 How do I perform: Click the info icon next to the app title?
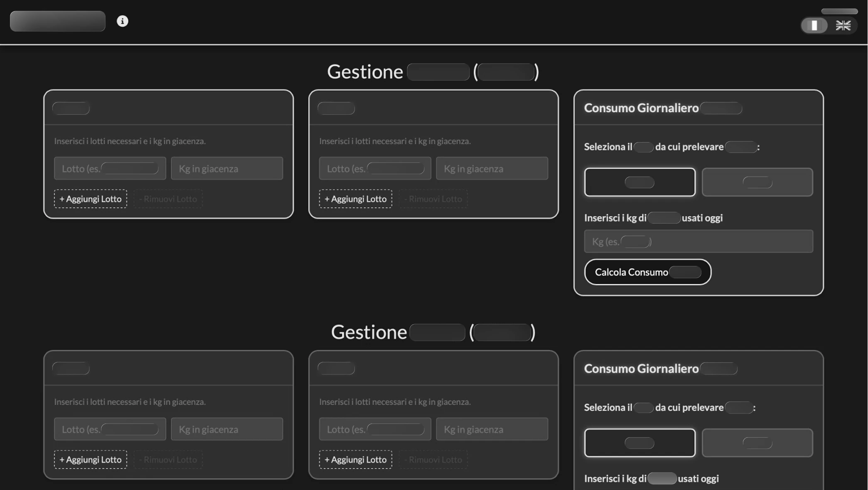pyautogui.click(x=123, y=21)
